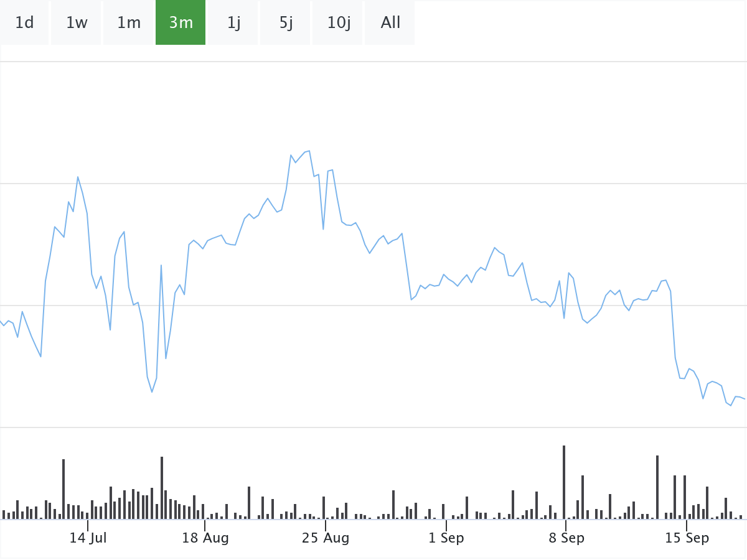The image size is (747, 560).
Task: Click the tall volume bar left of 14 Jul
Action: point(63,488)
